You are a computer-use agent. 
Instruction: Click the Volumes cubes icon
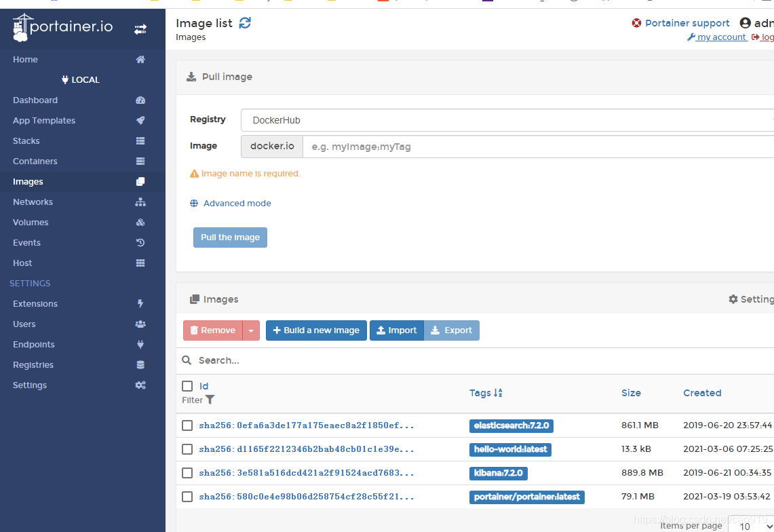click(x=140, y=223)
